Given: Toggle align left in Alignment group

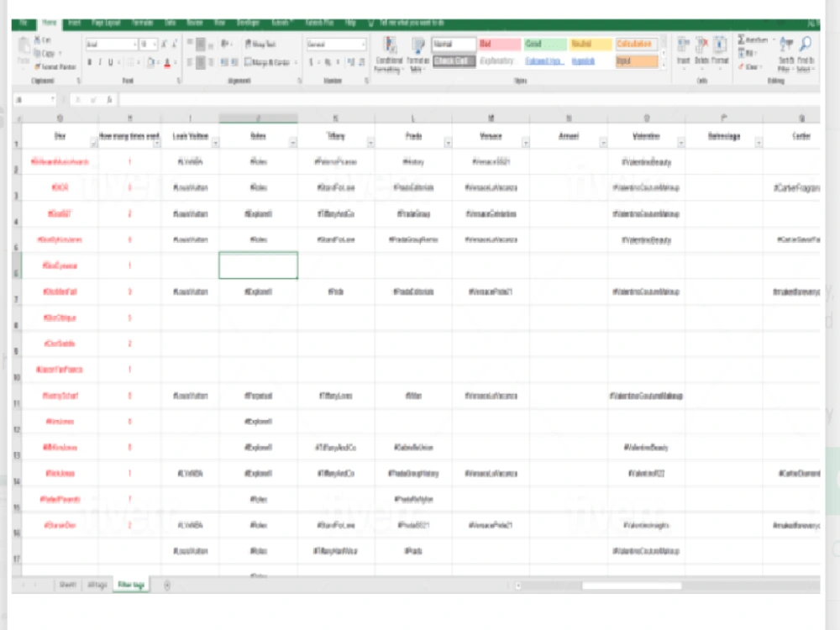Looking at the screenshot, I should (x=190, y=62).
